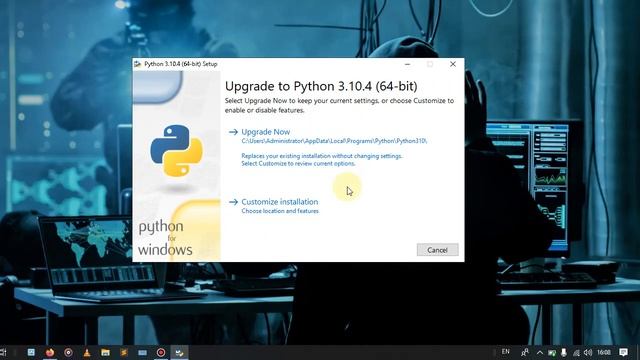Click Python Setup title bar icon
The width and height of the screenshot is (640, 360).
pos(138,64)
